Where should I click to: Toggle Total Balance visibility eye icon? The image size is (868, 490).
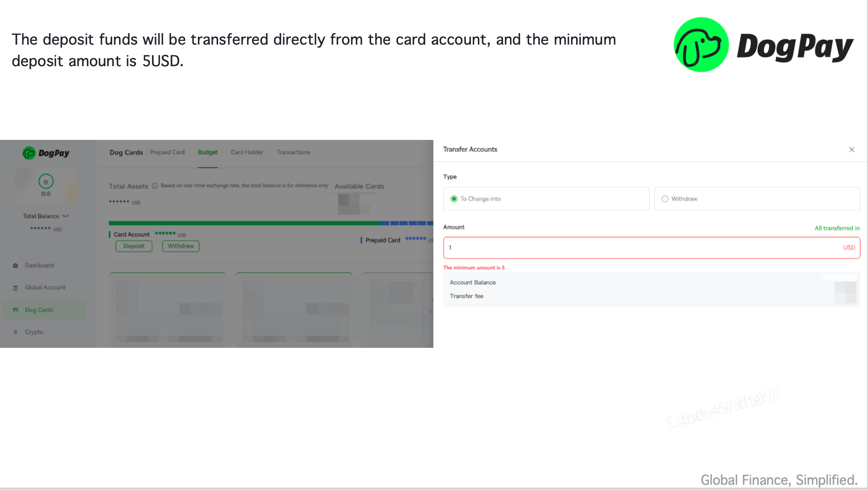65,216
